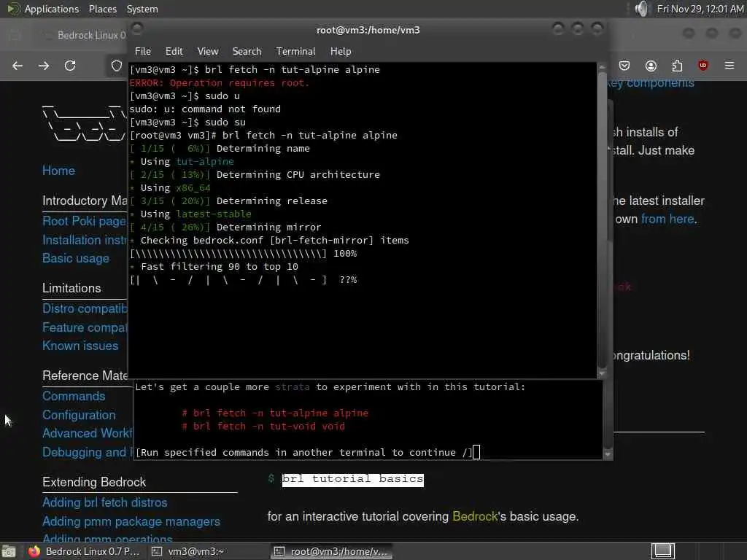Open the terminal File menu

[142, 52]
